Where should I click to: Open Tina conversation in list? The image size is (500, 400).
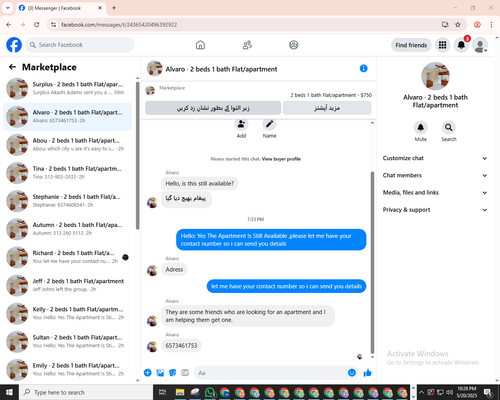pyautogui.click(x=68, y=173)
